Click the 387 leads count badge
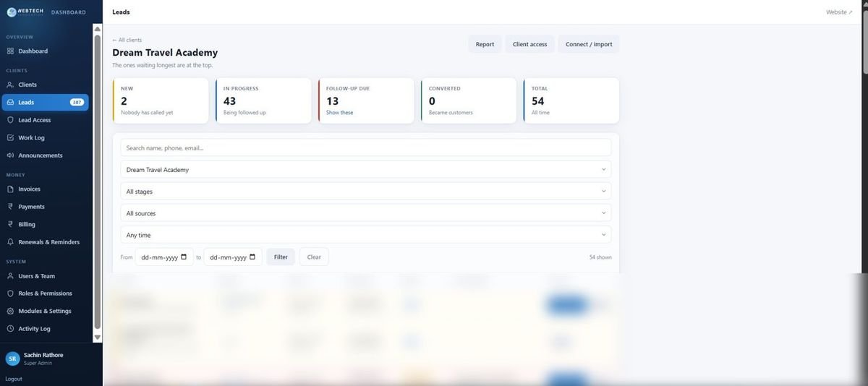Image resolution: width=868 pixels, height=386 pixels. click(x=77, y=103)
